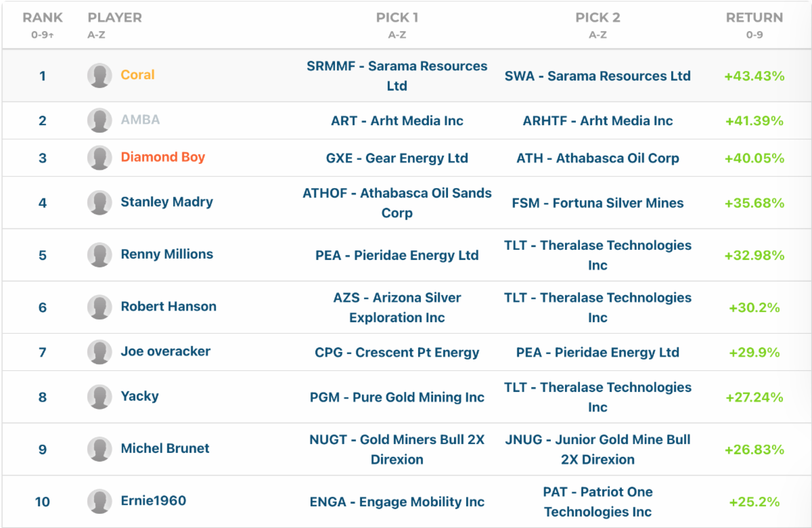Screen dimensions: 812x528
Task: Sort by Pick 2 column header
Action: (597, 18)
